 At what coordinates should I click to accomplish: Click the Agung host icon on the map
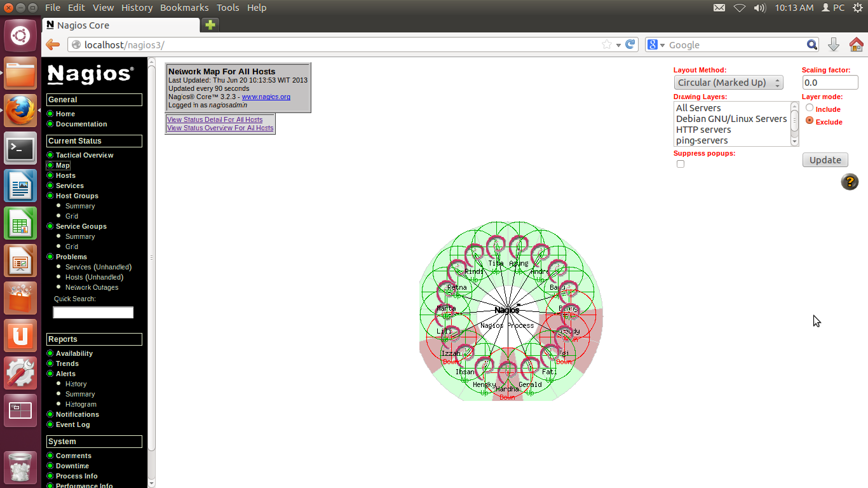coord(518,247)
